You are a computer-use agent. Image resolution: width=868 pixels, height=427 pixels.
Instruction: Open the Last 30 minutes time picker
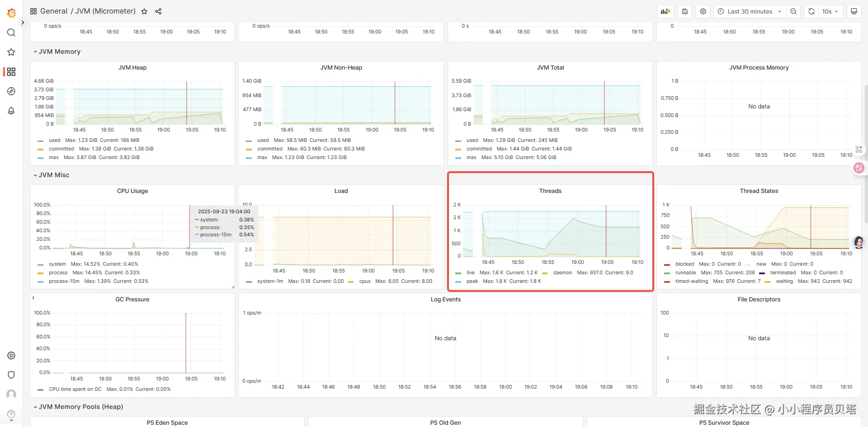[x=750, y=11]
